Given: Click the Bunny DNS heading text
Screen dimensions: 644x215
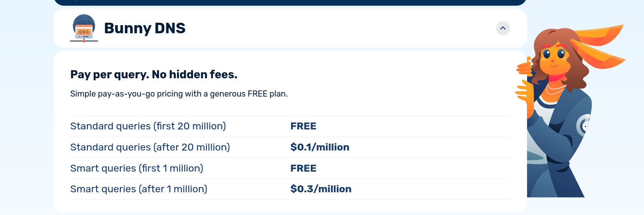Looking at the screenshot, I should tap(145, 28).
